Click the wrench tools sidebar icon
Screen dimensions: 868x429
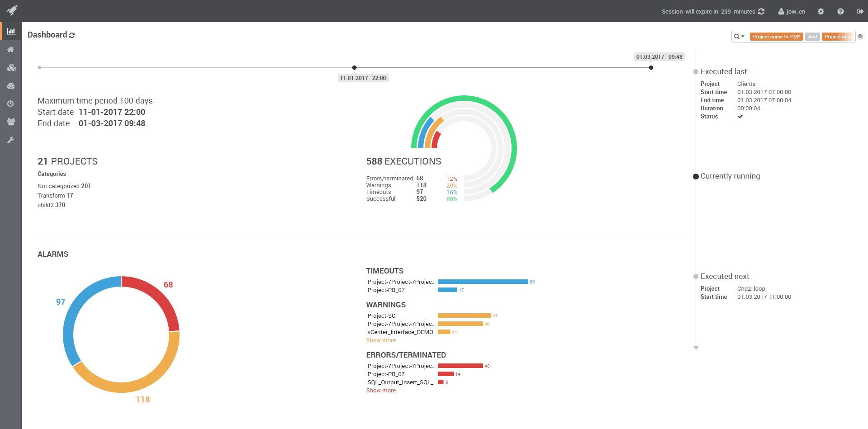tap(11, 140)
